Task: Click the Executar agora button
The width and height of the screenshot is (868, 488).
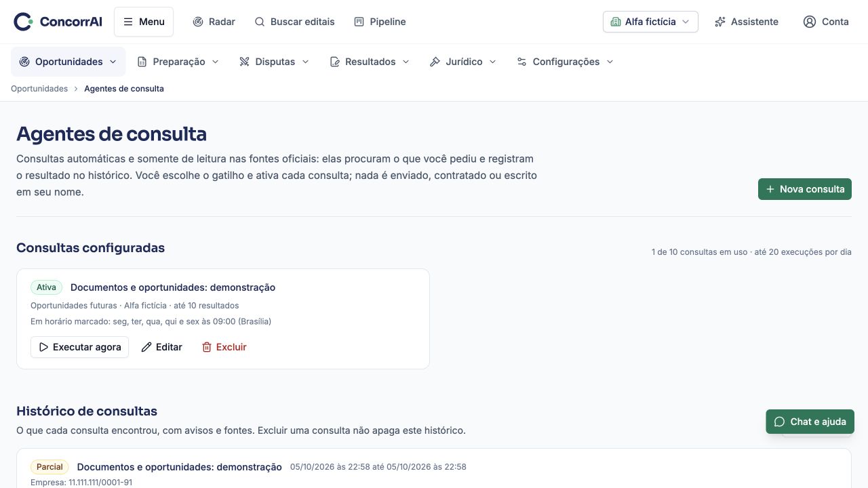Action: [79, 347]
